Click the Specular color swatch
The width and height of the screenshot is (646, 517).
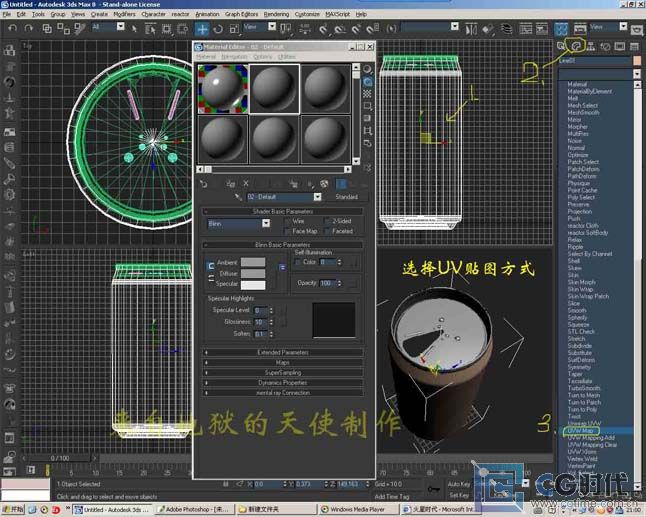click(x=253, y=285)
